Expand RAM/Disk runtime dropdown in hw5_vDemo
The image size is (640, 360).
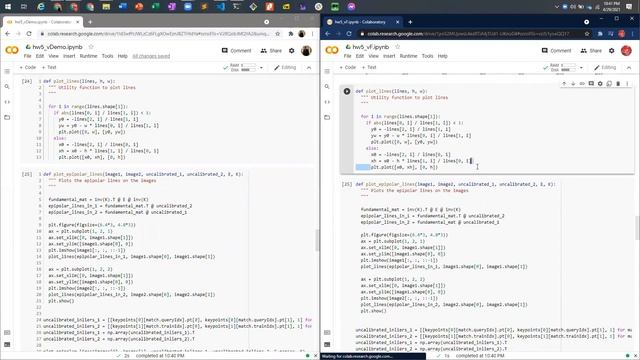point(261,68)
